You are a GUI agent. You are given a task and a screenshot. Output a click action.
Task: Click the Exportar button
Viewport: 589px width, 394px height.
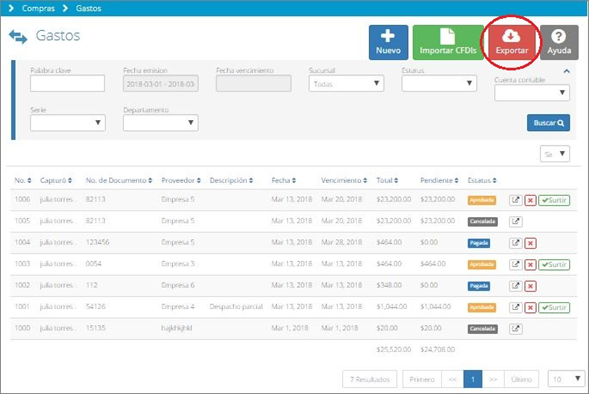[512, 42]
